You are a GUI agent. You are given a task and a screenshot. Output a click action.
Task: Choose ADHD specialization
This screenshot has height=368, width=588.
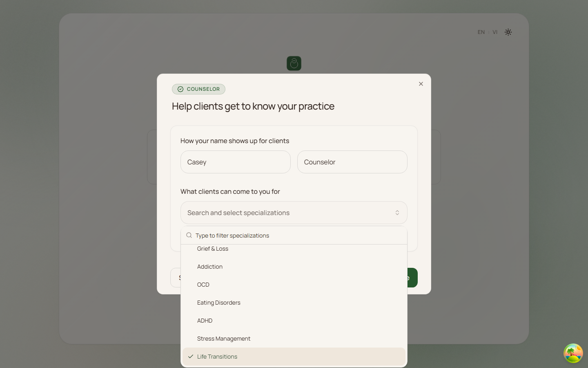tap(205, 321)
